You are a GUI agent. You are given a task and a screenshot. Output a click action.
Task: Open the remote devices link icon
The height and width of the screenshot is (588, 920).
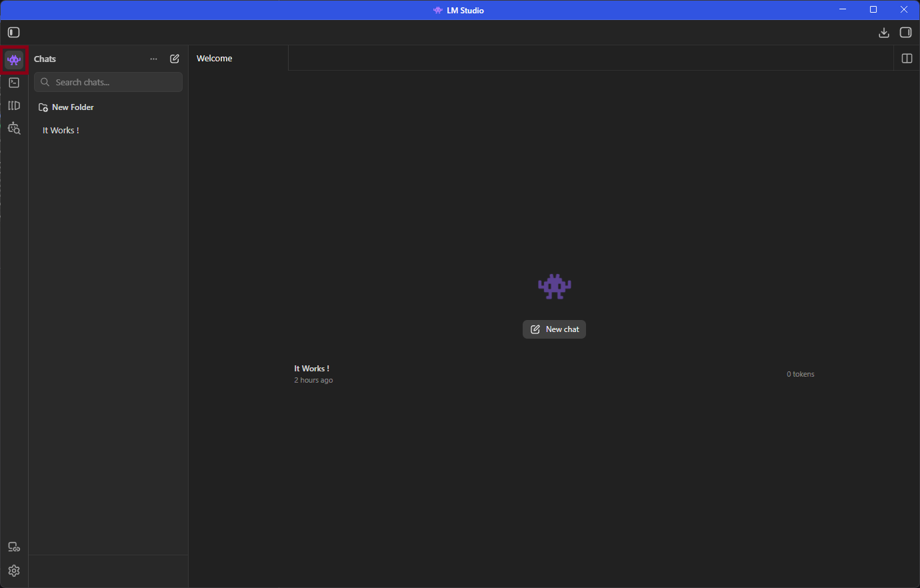(x=14, y=547)
